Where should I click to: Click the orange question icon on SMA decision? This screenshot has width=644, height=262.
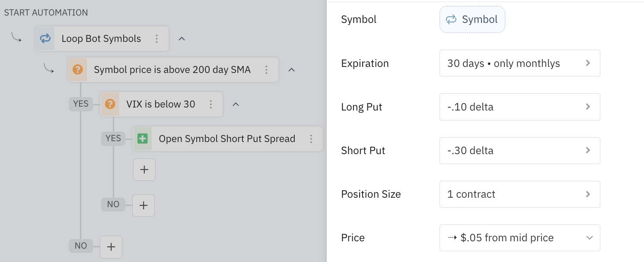pos(77,69)
